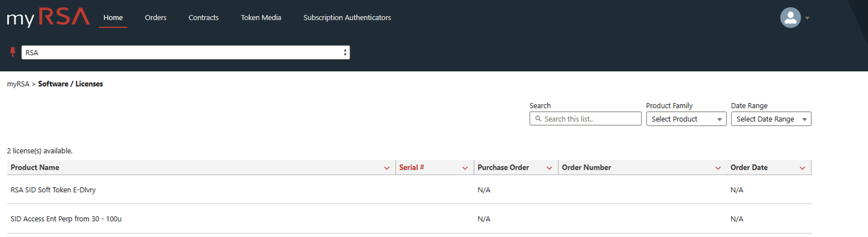The image size is (868, 237).
Task: Focus the Search this list field
Action: (585, 119)
